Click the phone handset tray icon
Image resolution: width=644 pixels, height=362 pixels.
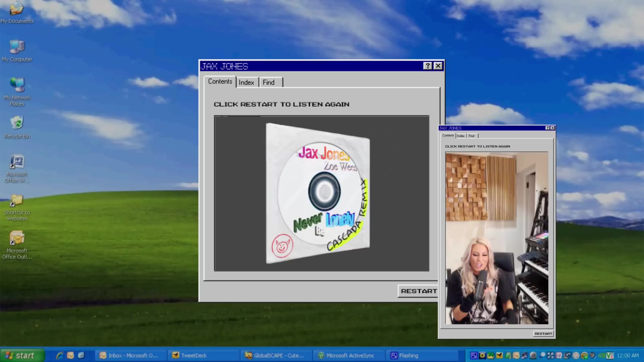(x=567, y=355)
